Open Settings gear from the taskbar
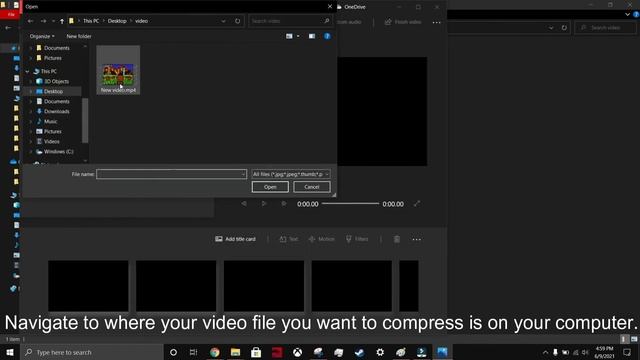 pos(380,352)
